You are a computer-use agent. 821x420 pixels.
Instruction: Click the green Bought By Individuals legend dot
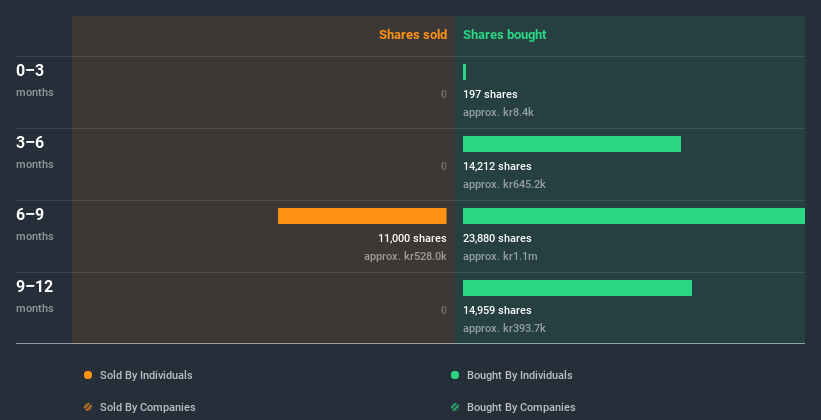pyautogui.click(x=455, y=375)
